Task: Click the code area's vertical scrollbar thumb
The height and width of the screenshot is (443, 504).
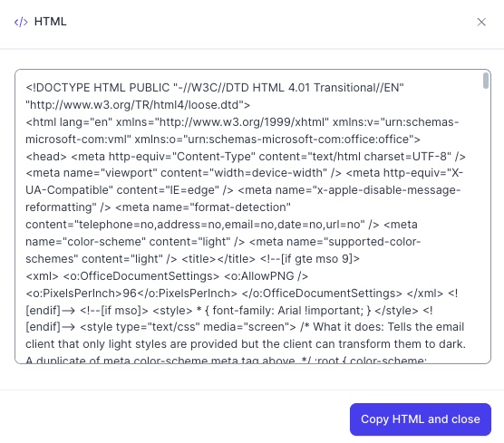Action: (x=486, y=81)
